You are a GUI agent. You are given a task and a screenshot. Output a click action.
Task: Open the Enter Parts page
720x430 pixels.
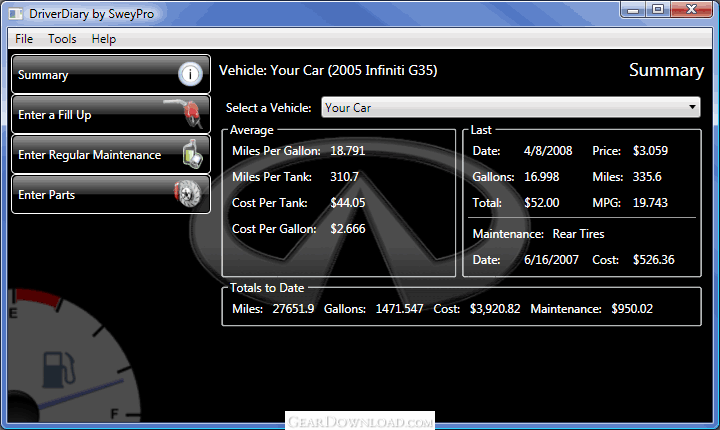pos(111,194)
